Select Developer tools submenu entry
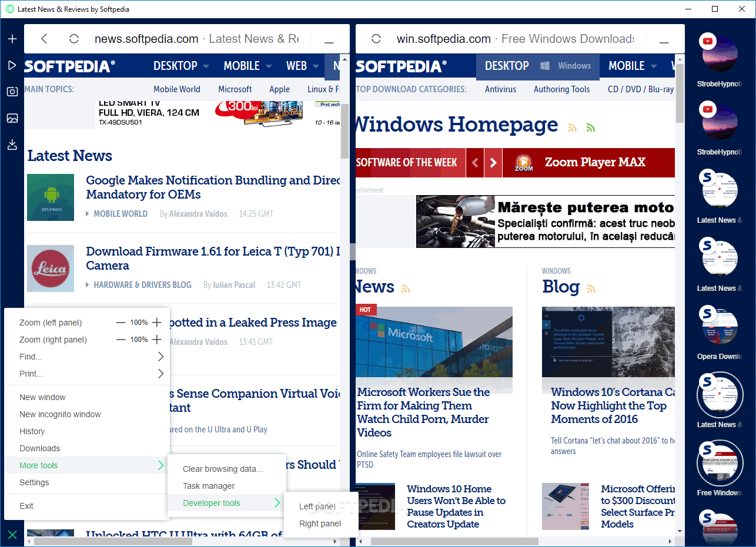Image resolution: width=756 pixels, height=547 pixels. coord(227,503)
